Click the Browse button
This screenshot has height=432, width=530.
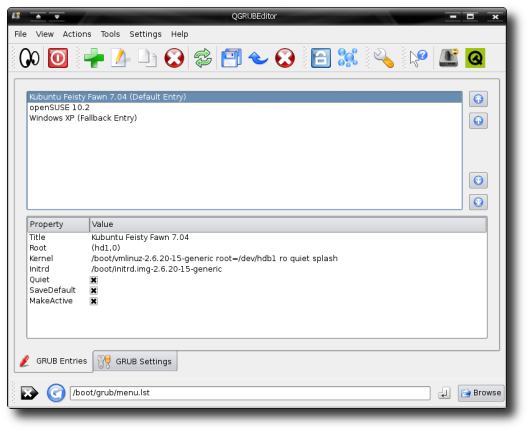(481, 393)
